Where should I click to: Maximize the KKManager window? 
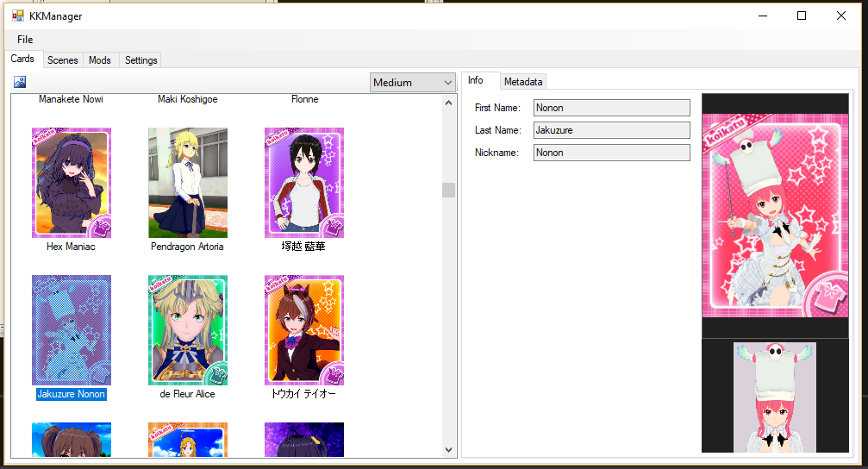801,16
